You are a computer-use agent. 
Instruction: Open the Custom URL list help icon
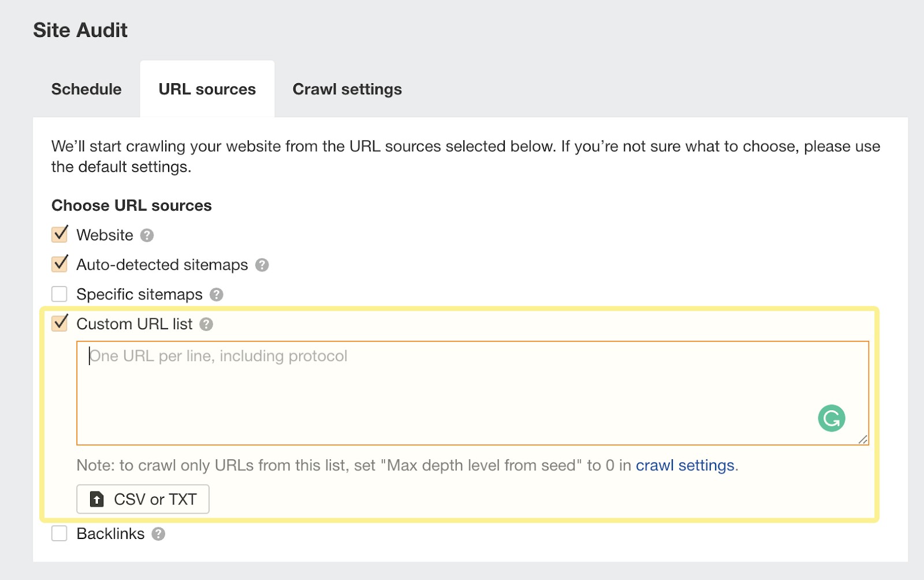(x=207, y=324)
